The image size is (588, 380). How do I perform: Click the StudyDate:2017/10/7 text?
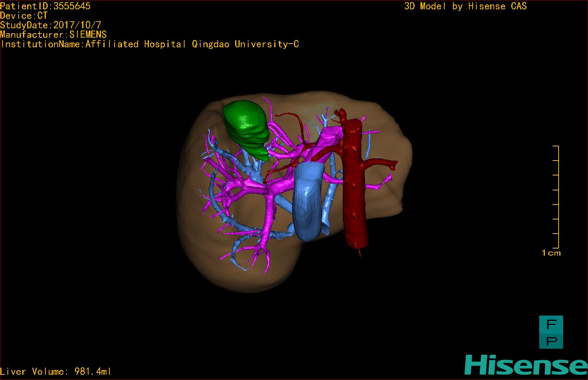(51, 25)
